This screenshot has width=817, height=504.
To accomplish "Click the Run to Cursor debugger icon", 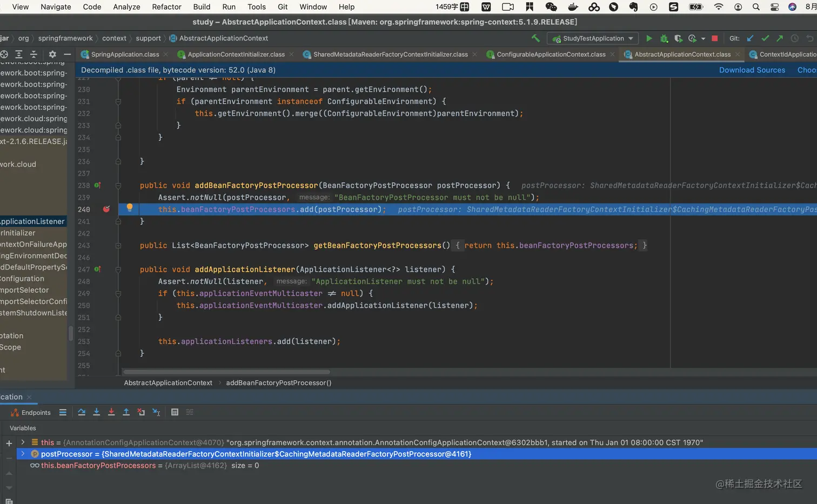I will (156, 412).
